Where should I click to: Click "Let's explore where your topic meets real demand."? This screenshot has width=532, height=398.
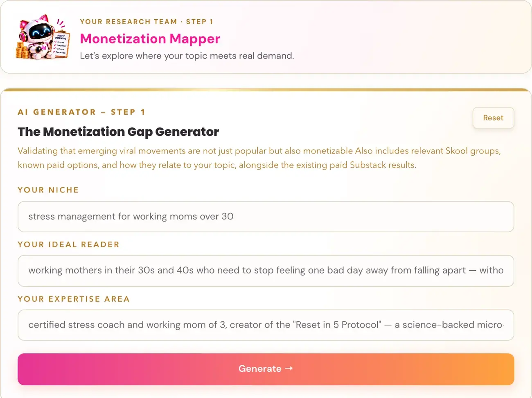point(187,56)
